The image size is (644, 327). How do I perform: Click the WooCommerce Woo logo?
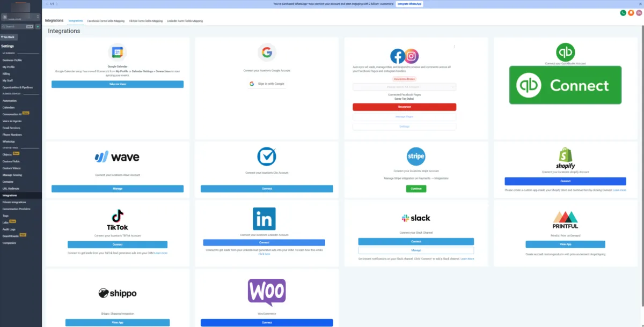(x=267, y=292)
